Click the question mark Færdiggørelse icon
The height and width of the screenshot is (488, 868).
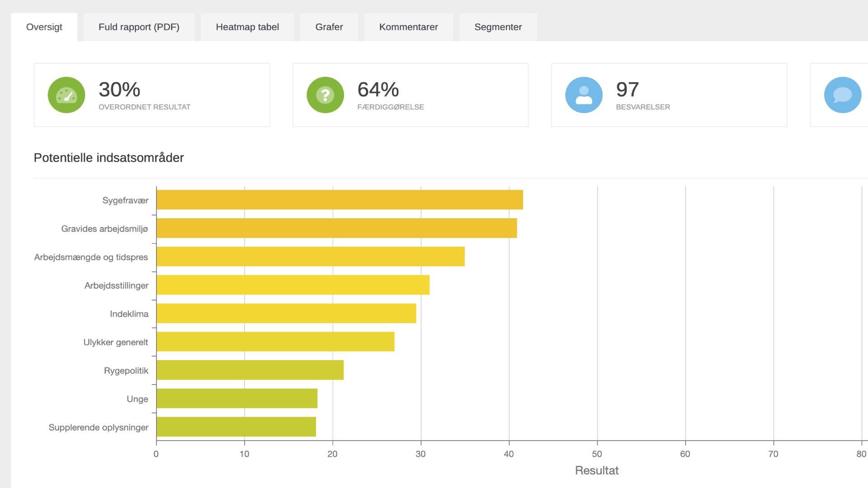(325, 95)
